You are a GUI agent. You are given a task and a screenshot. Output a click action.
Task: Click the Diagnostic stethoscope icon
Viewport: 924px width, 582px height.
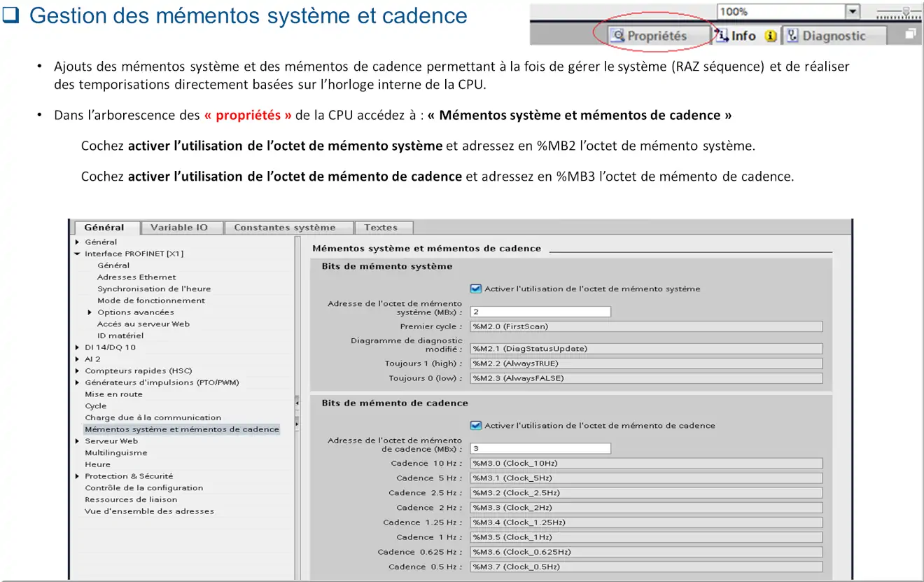coord(792,36)
